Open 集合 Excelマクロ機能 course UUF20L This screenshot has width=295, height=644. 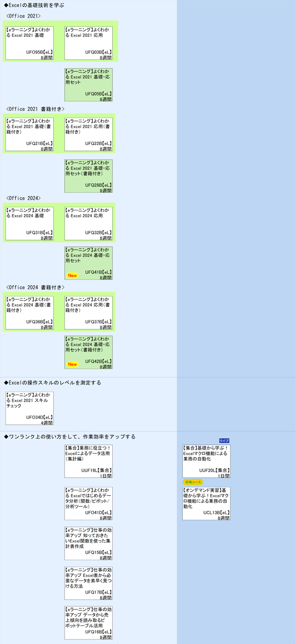tap(206, 462)
